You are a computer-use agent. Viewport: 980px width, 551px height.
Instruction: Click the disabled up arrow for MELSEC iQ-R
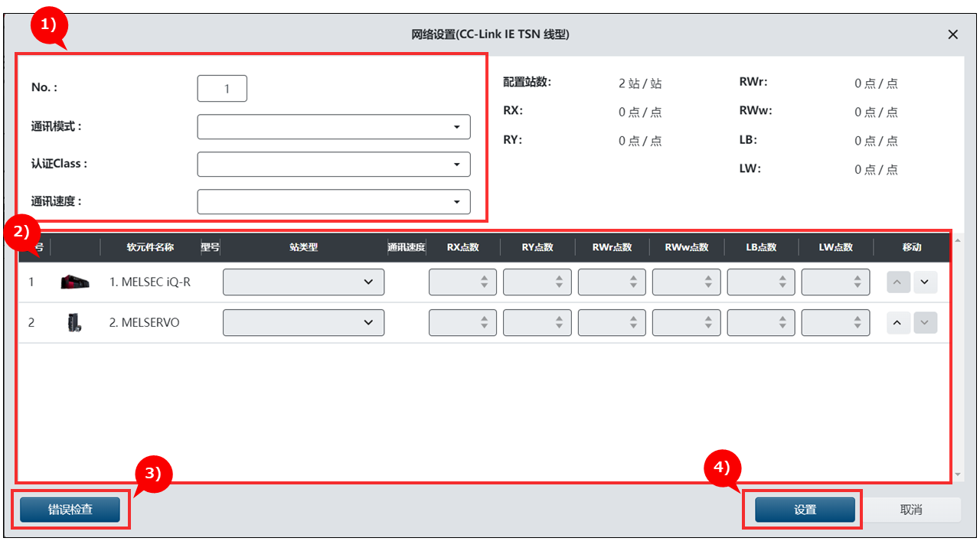(897, 282)
